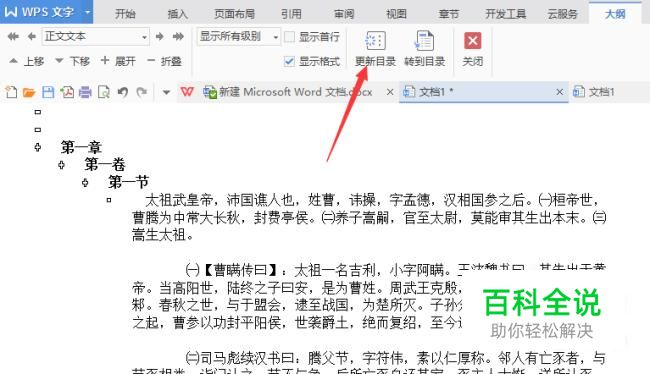Open the 开发工具 ribbon tab
Screen dimensions: 650x374
pos(505,14)
